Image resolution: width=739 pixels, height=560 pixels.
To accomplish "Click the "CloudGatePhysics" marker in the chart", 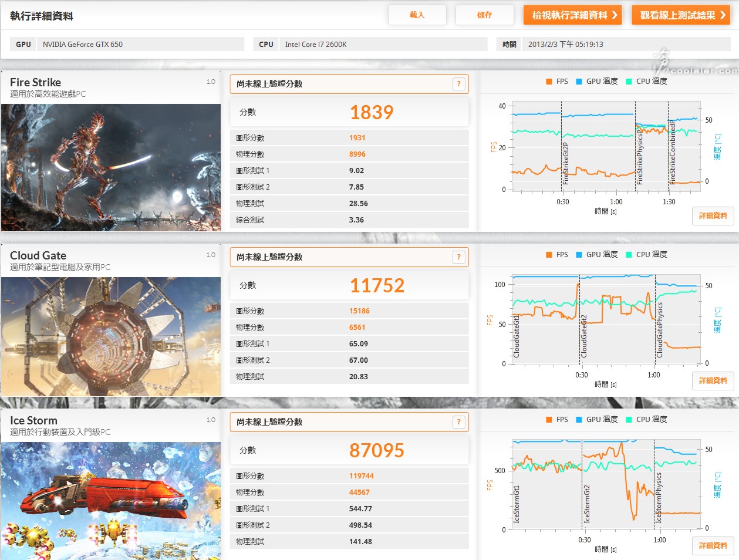I will click(660, 330).
